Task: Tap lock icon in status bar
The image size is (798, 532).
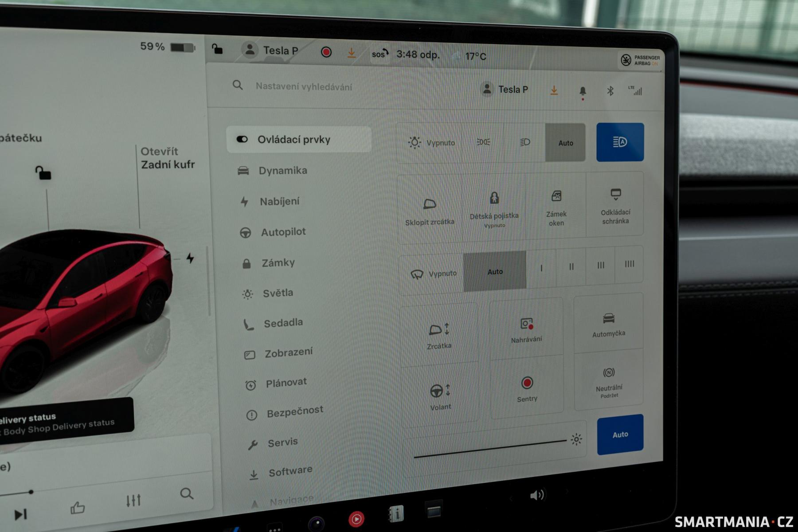Action: [217, 48]
